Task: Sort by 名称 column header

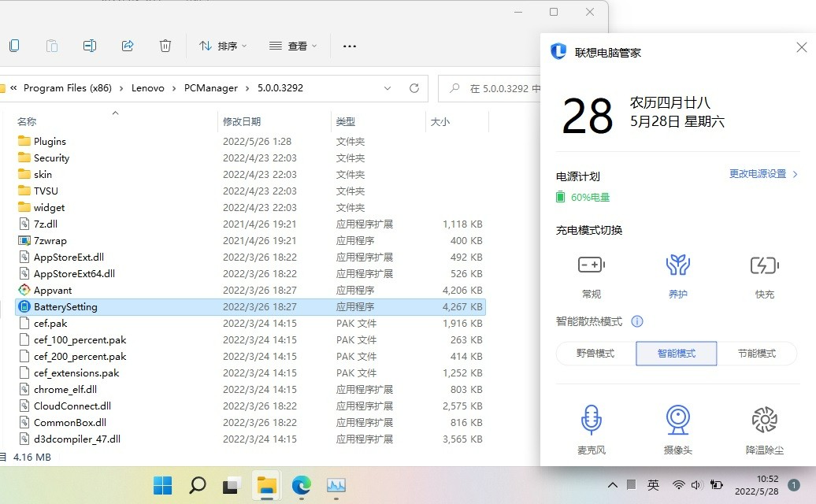Action: coord(27,122)
